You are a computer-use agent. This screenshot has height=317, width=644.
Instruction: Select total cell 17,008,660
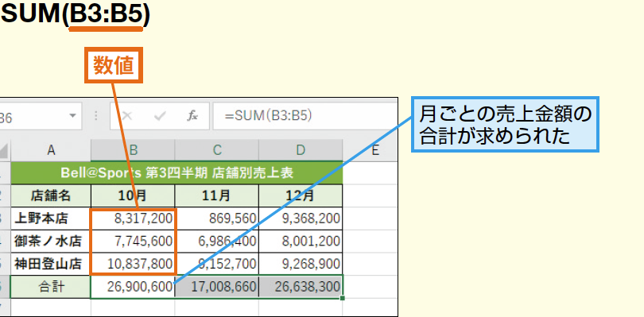tap(217, 287)
